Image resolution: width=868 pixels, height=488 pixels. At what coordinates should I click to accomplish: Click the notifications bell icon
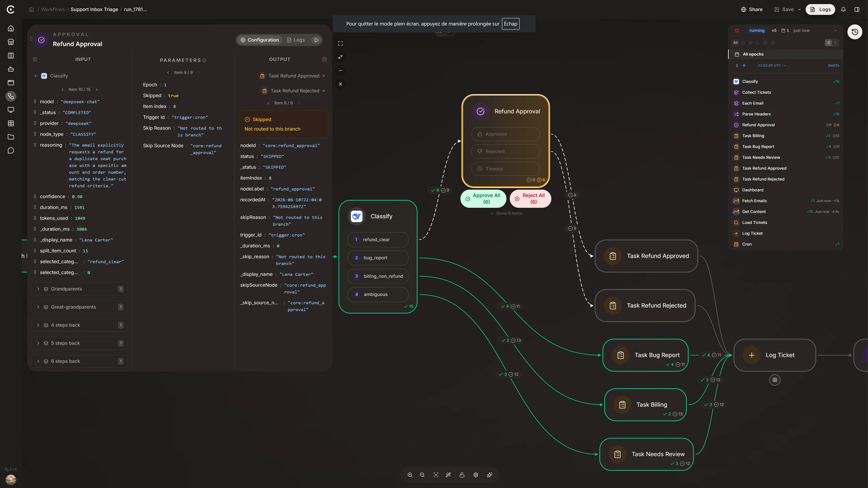click(843, 9)
